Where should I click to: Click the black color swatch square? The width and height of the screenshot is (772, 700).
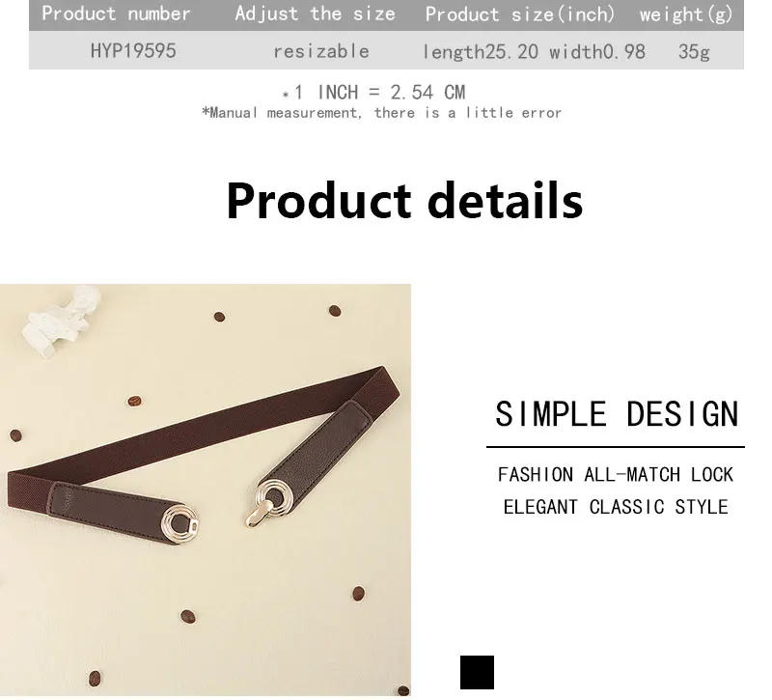coord(477,672)
